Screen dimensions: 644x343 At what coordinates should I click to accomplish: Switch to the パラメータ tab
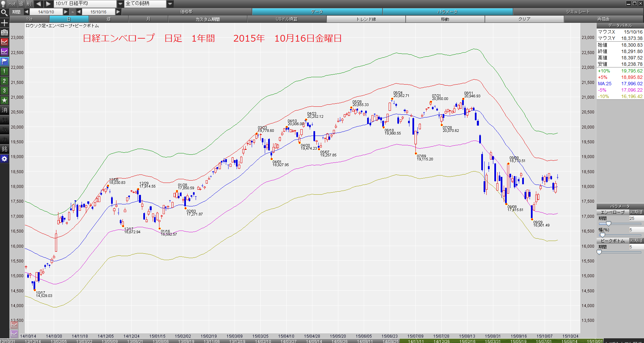pos(447,12)
